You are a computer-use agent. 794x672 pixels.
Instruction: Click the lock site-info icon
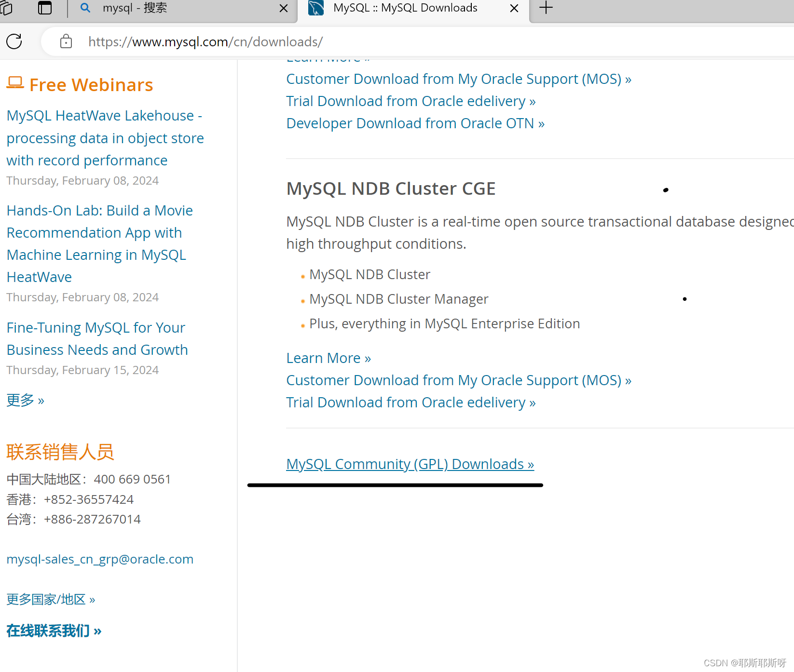66,41
